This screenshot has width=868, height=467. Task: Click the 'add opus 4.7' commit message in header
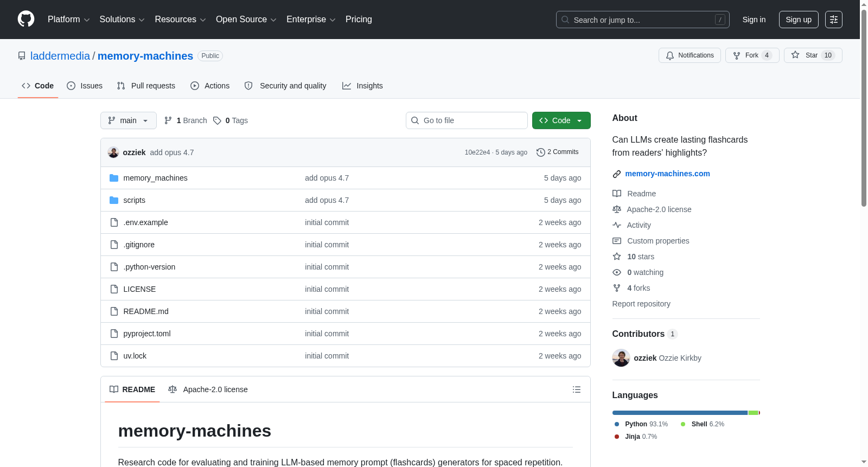coord(172,152)
